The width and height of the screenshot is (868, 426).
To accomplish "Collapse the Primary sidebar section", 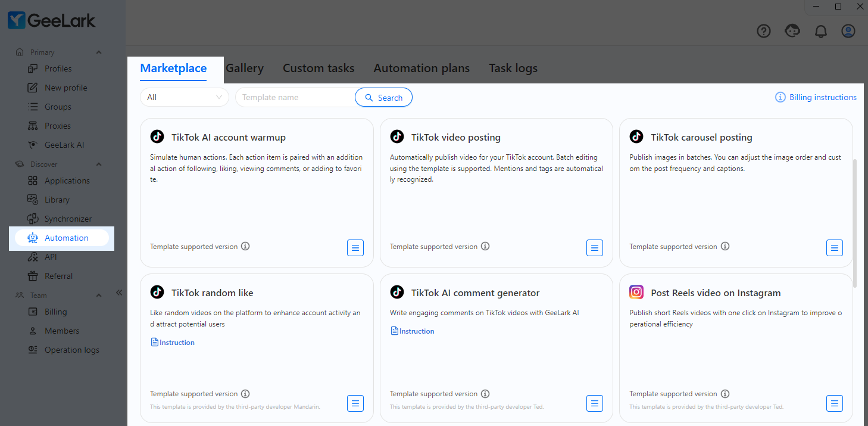I will pyautogui.click(x=99, y=52).
